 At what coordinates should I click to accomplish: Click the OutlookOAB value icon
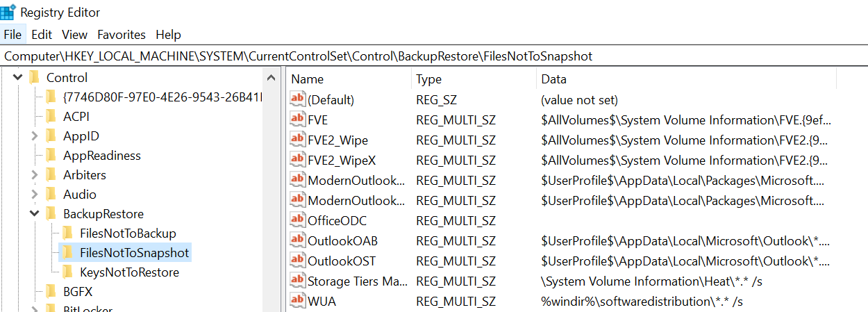pyautogui.click(x=298, y=240)
